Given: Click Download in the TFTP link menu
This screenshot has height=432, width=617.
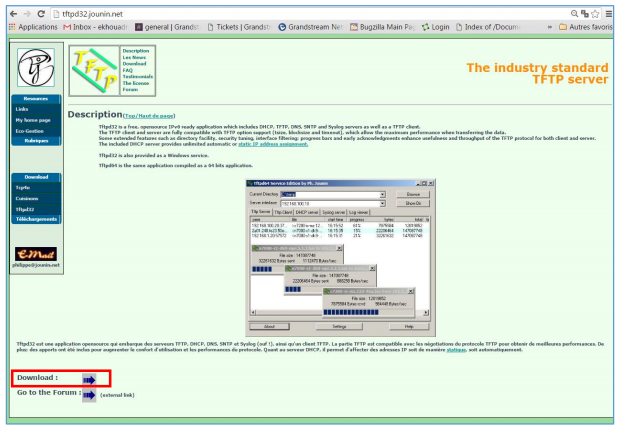Looking at the screenshot, I should pyautogui.click(x=134, y=64).
